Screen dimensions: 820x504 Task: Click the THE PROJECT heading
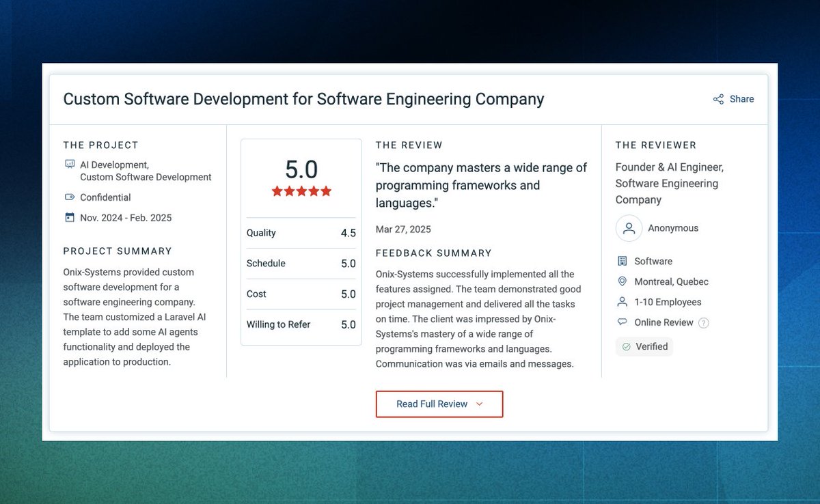point(100,145)
